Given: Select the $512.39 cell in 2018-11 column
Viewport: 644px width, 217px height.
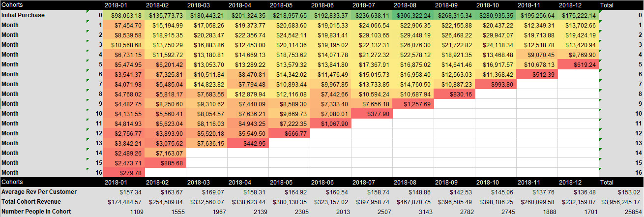Looking at the screenshot, I should [537, 74].
